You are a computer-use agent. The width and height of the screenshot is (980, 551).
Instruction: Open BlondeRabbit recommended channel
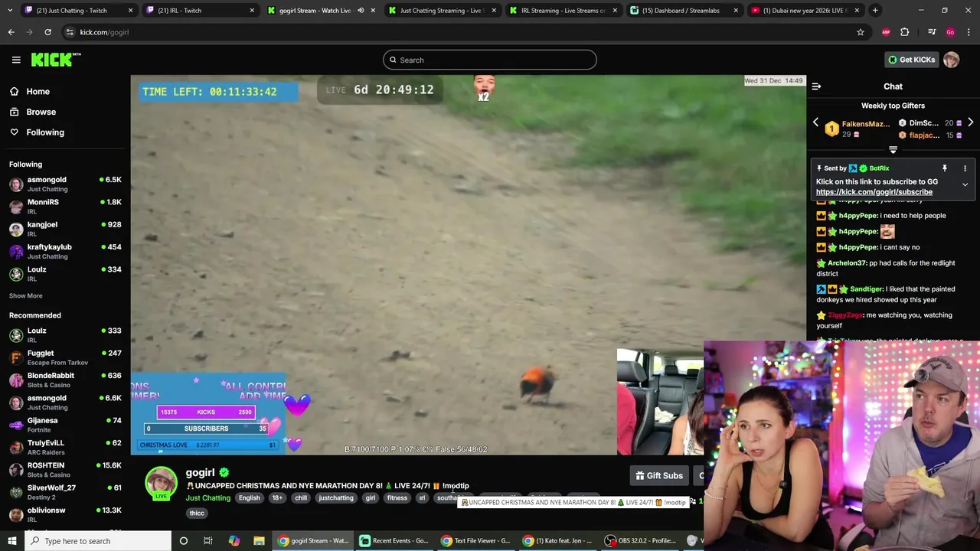coord(65,380)
